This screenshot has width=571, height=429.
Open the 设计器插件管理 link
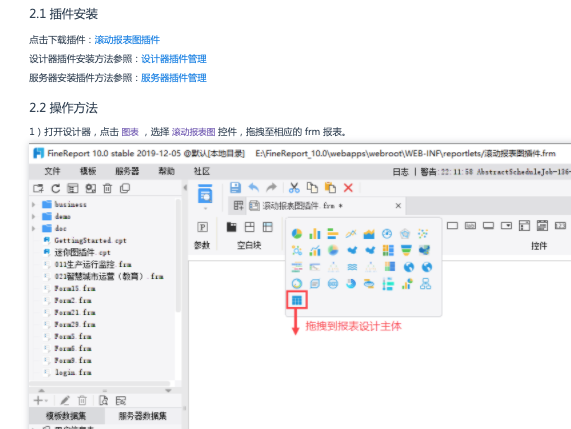click(174, 59)
